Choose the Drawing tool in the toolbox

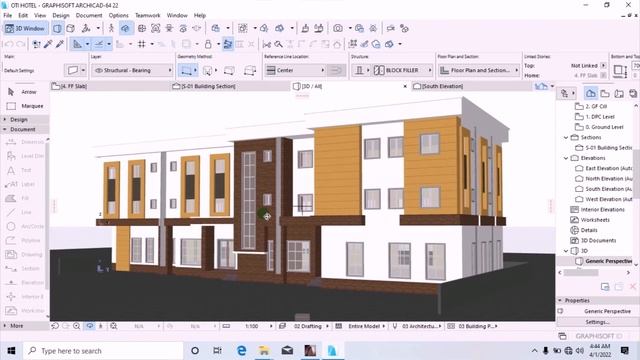[x=25, y=255]
